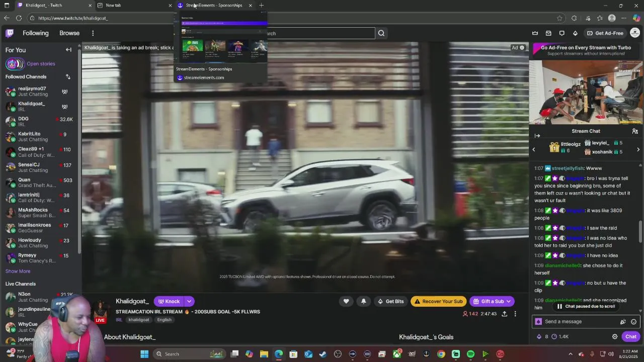Open ad info icon on video
Viewport: 644px width, 362px height.
tap(522, 48)
